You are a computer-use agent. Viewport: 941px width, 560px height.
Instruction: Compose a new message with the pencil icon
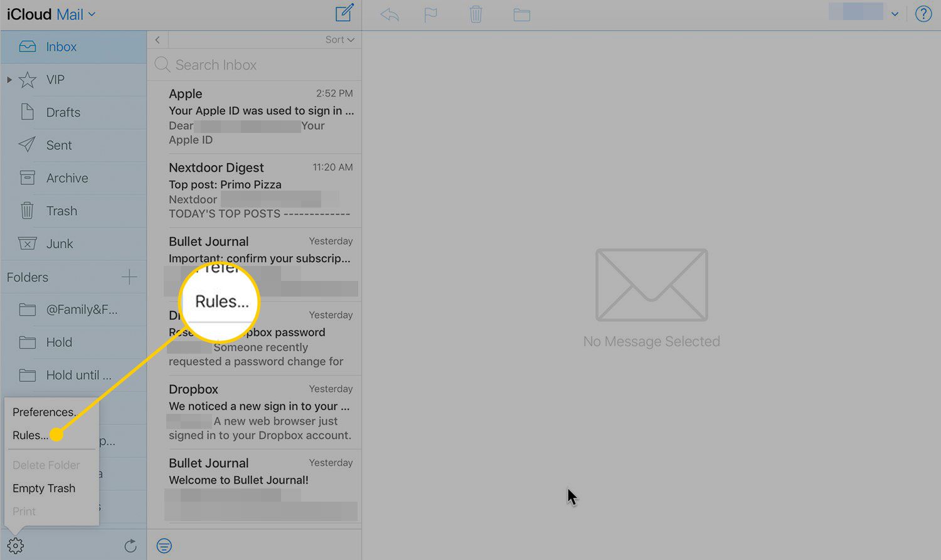pyautogui.click(x=344, y=13)
